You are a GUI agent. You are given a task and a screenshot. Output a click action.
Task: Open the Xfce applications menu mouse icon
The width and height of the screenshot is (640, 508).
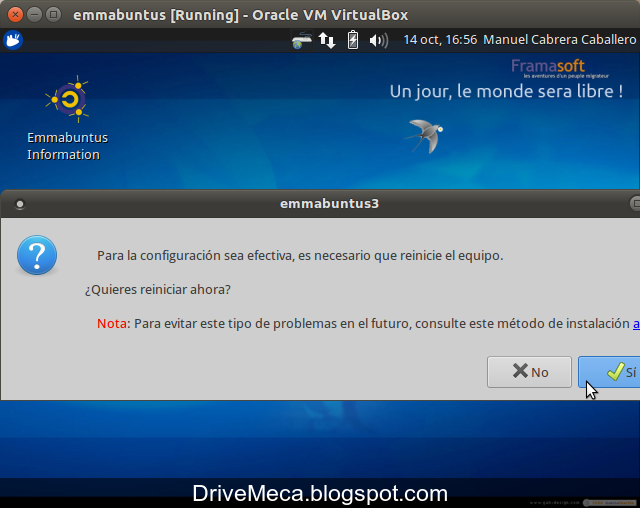tap(13, 40)
